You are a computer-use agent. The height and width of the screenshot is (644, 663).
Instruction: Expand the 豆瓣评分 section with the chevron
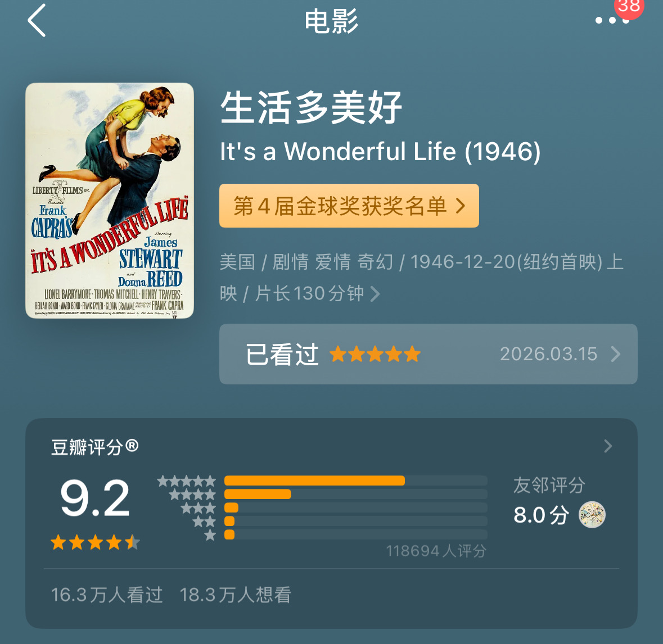point(607,446)
